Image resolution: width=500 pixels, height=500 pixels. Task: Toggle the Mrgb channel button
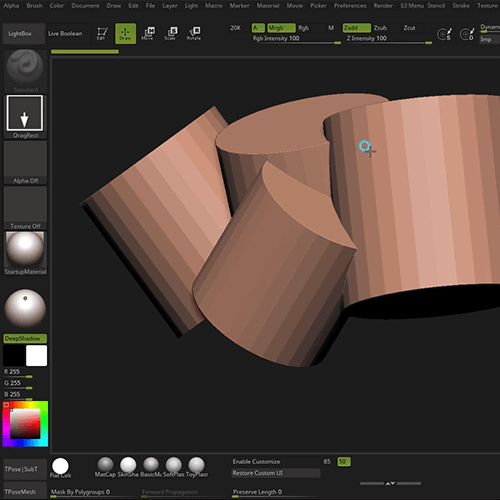point(281,28)
